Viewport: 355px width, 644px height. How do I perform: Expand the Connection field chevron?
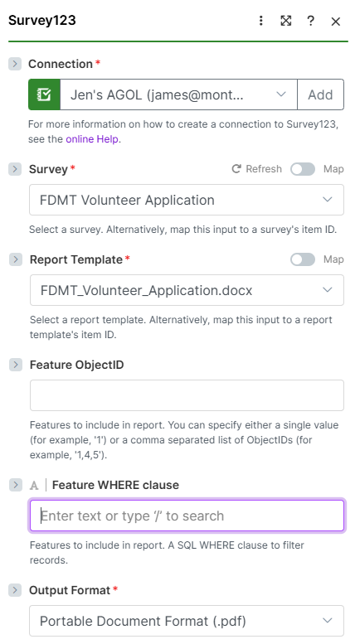[15, 64]
